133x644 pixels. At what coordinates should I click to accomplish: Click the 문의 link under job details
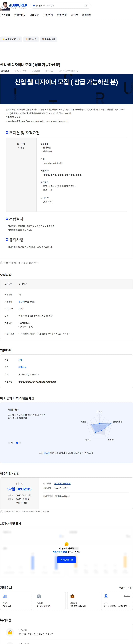click(30, 263)
